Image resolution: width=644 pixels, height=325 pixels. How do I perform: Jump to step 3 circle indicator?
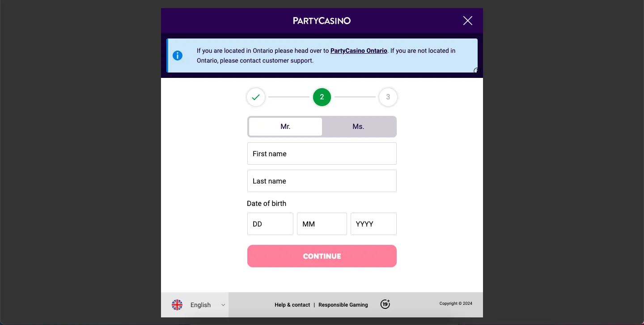pos(388,97)
